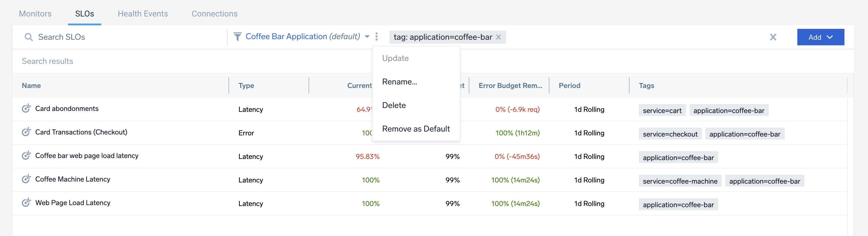This screenshot has height=236, width=868.
Task: Select Rename... from the context menu
Action: tap(399, 82)
